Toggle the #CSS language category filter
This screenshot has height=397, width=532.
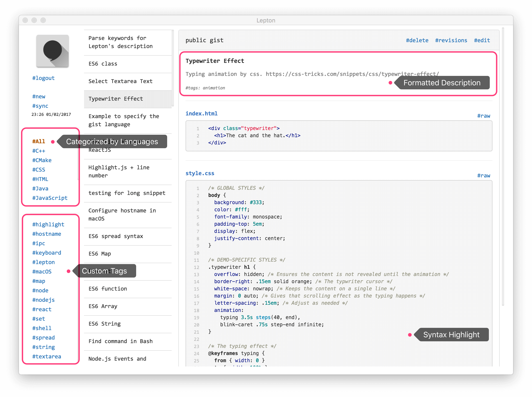click(x=38, y=170)
